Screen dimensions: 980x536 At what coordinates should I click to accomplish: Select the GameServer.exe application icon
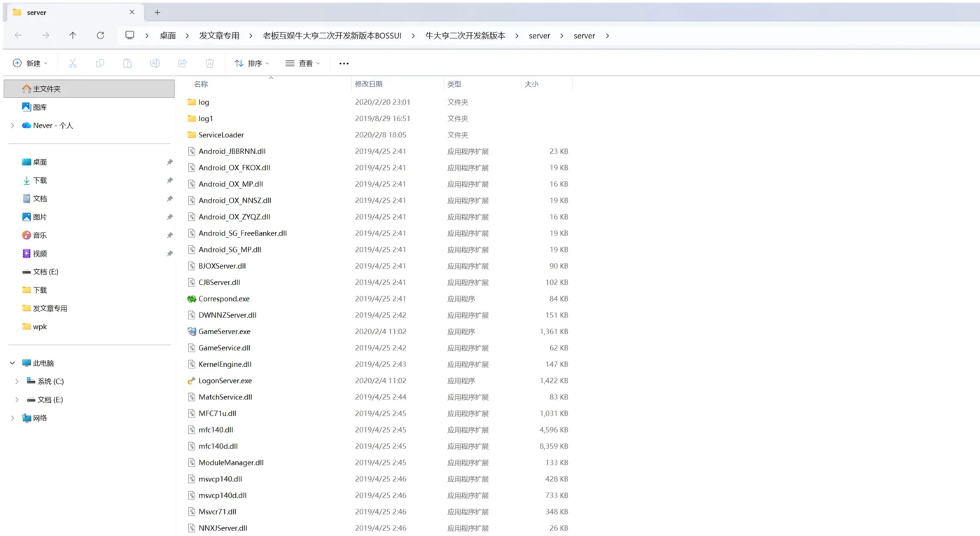pos(192,331)
